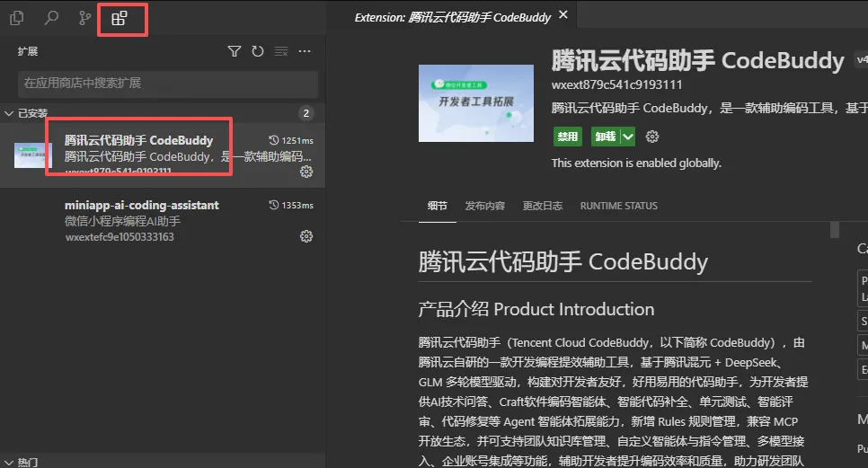The width and height of the screenshot is (868, 468).
Task: Refresh the extensions list
Action: point(257,51)
